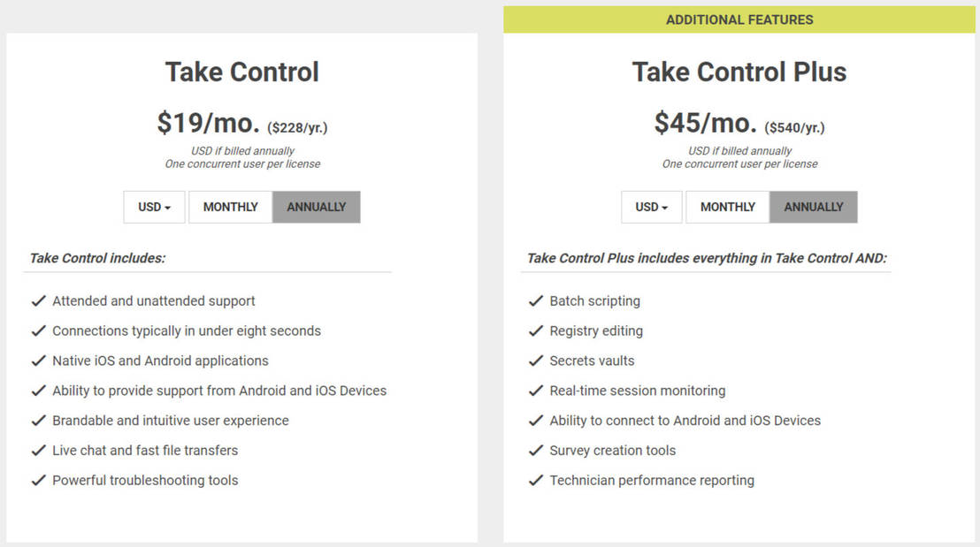Switch Take Control billing to MONTHLY

pyautogui.click(x=230, y=207)
